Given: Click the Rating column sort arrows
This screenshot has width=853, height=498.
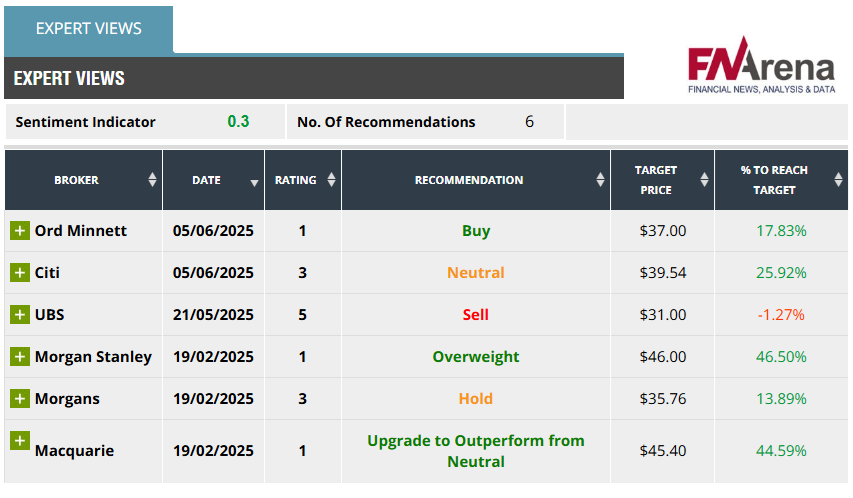Looking at the screenshot, I should 331,180.
